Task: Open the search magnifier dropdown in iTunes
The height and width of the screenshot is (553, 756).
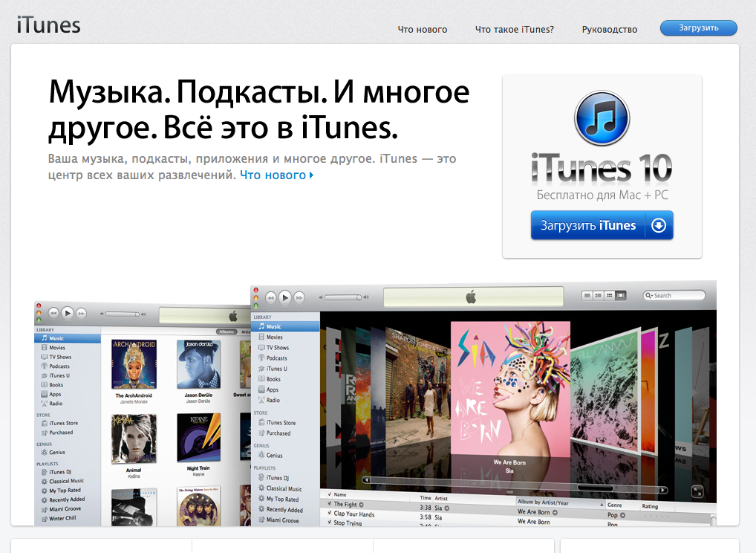Action: click(649, 295)
